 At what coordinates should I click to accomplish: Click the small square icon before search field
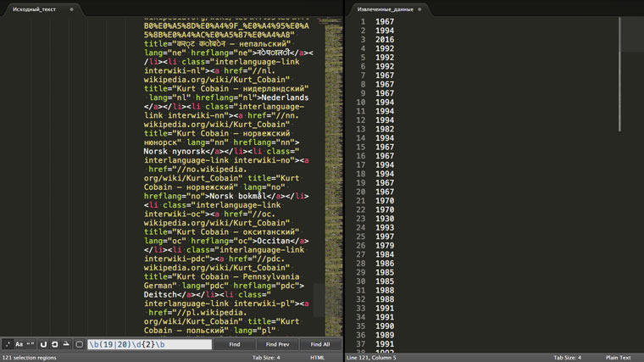80,344
